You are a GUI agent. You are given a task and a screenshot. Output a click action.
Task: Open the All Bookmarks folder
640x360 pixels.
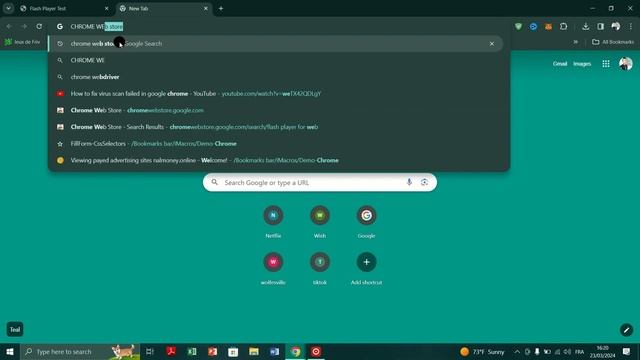[x=613, y=42]
